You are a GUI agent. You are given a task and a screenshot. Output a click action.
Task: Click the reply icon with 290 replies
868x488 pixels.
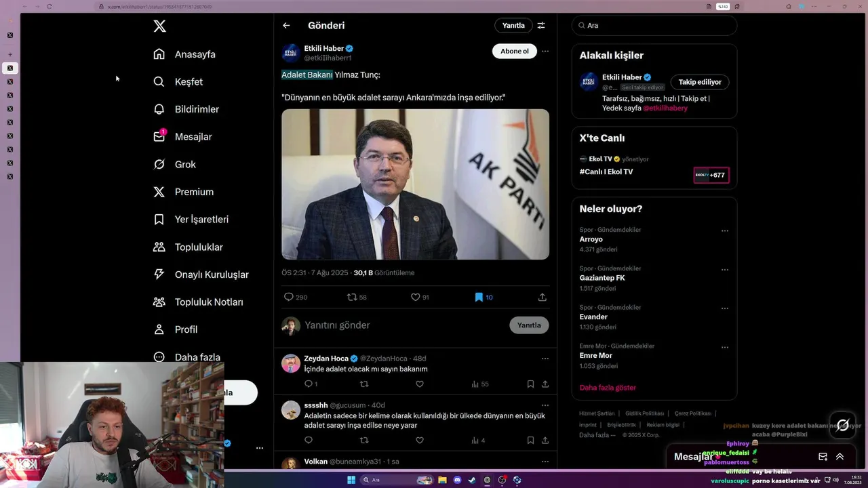(288, 297)
